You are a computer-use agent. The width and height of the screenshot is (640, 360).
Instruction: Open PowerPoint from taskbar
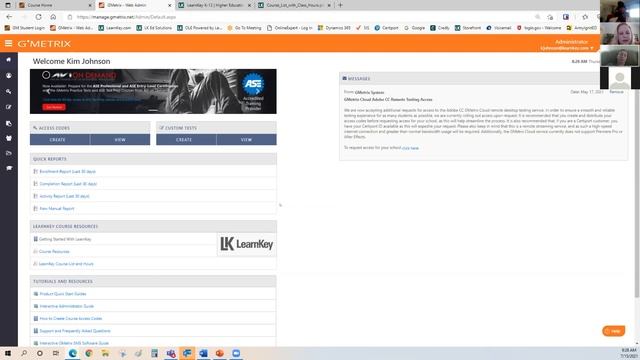(x=220, y=353)
